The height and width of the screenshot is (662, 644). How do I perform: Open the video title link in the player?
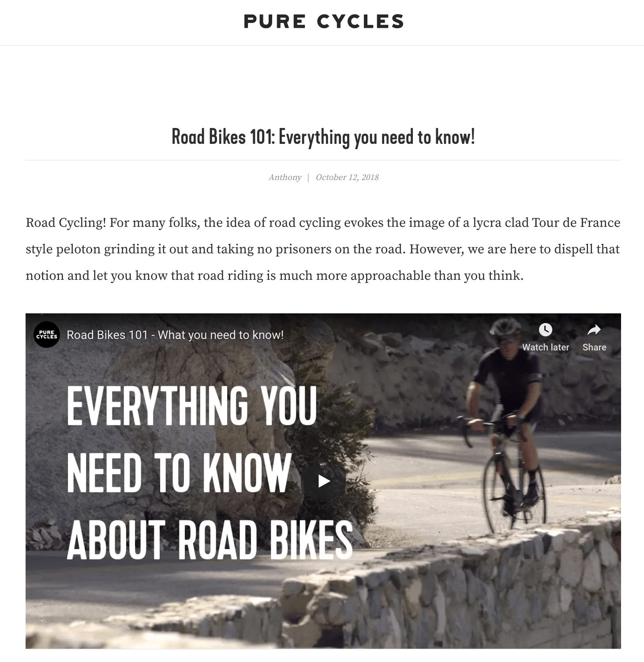pyautogui.click(x=175, y=335)
